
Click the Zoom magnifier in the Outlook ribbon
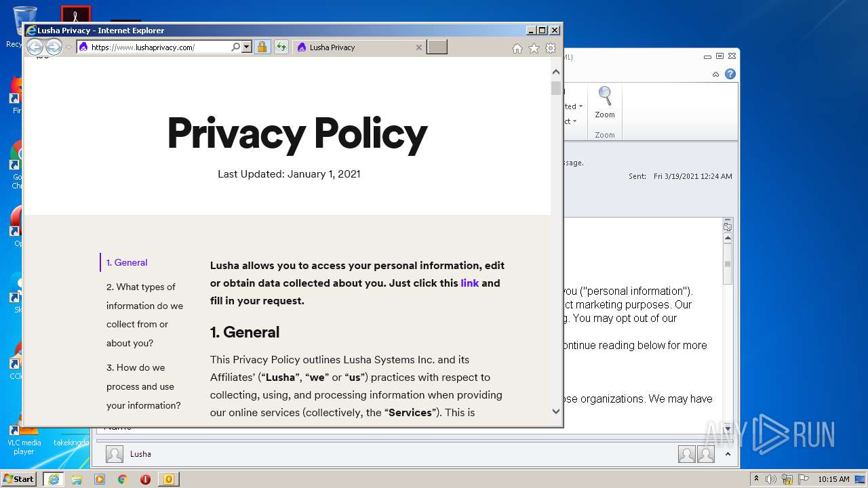pos(605,103)
